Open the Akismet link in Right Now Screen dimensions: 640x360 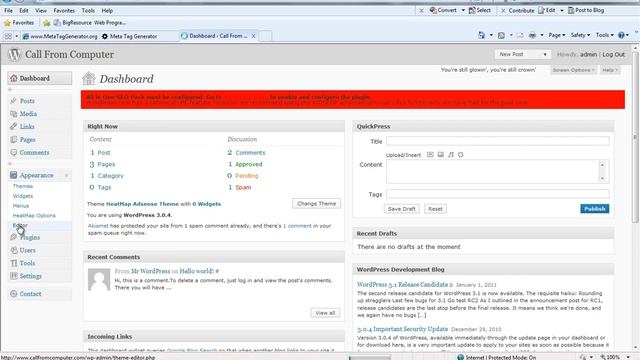click(98, 226)
